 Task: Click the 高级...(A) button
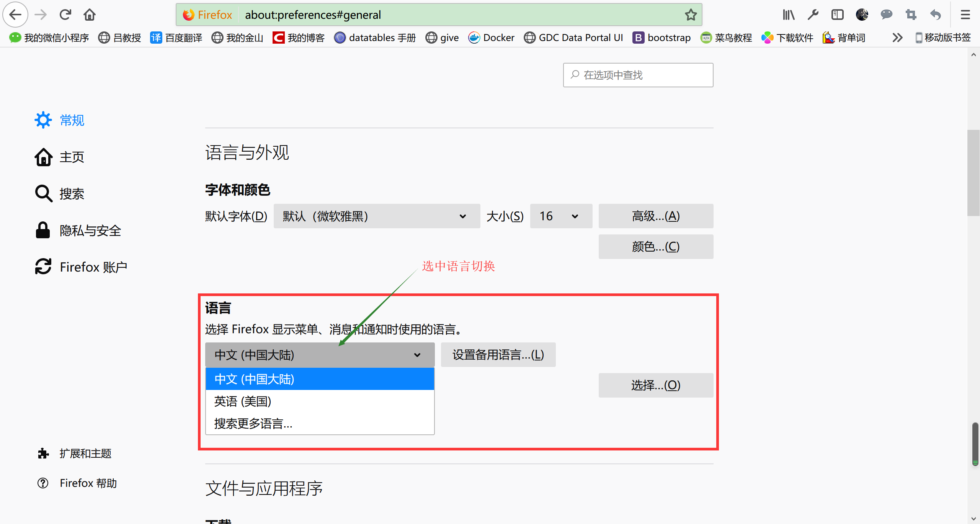[x=655, y=216]
